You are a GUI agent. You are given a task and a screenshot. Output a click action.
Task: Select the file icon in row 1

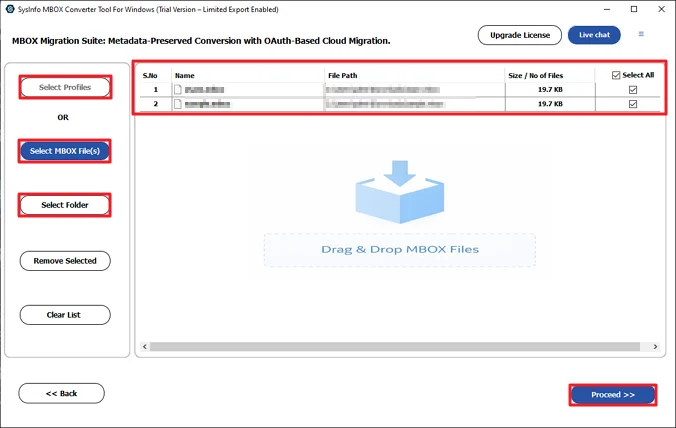178,90
